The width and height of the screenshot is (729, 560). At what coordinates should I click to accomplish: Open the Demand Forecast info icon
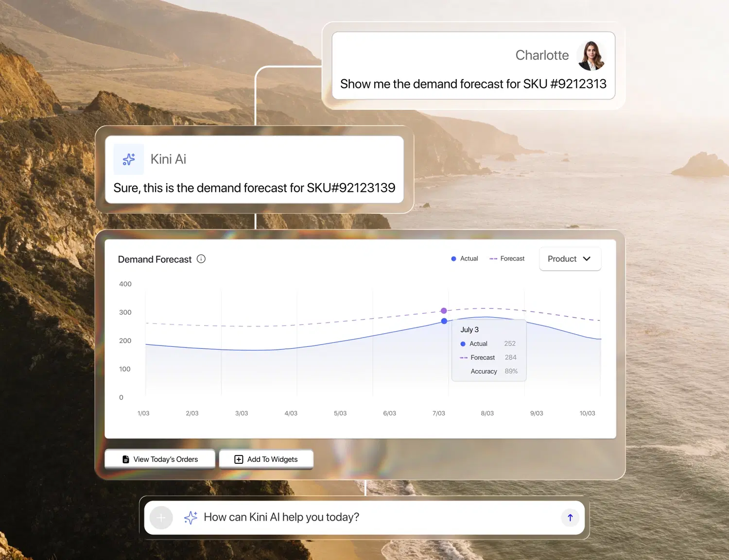point(201,259)
